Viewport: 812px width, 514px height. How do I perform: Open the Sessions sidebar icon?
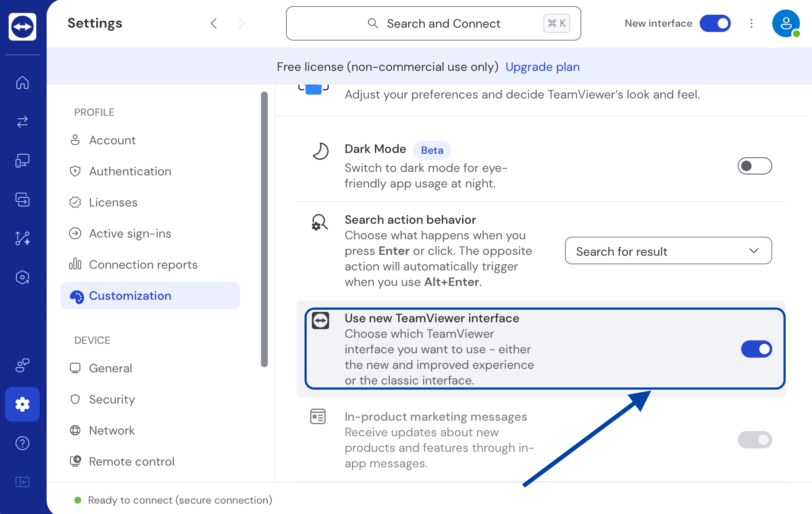click(x=22, y=199)
